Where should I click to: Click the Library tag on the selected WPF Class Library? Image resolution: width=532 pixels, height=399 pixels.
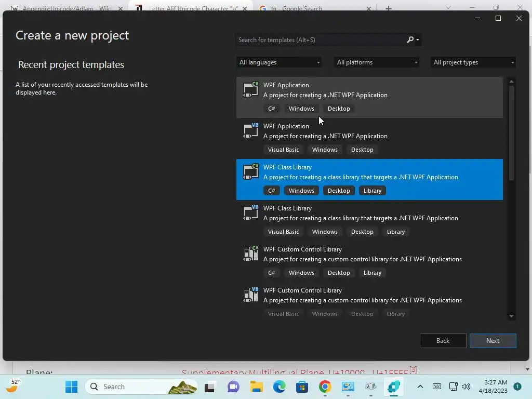click(372, 191)
